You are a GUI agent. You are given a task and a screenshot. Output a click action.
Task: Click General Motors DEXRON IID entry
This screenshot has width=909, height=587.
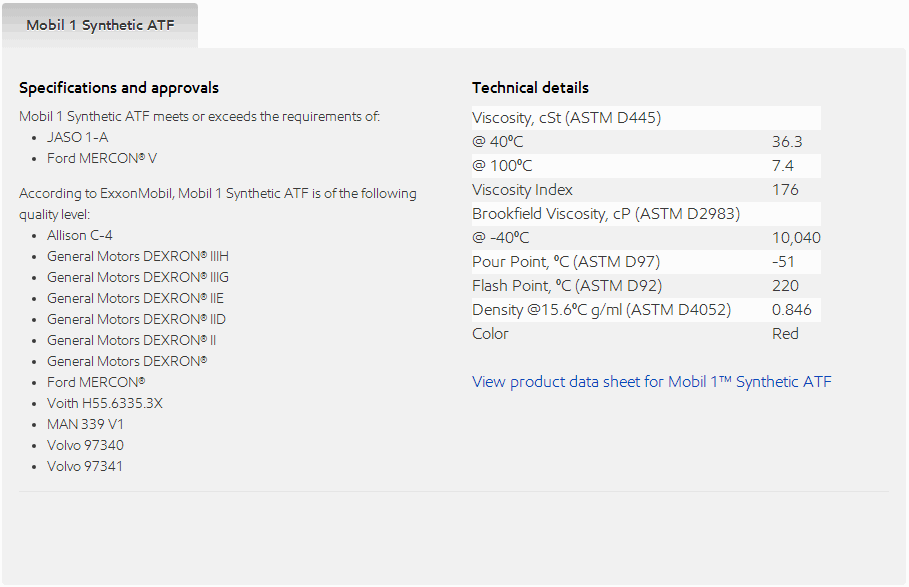click(136, 319)
